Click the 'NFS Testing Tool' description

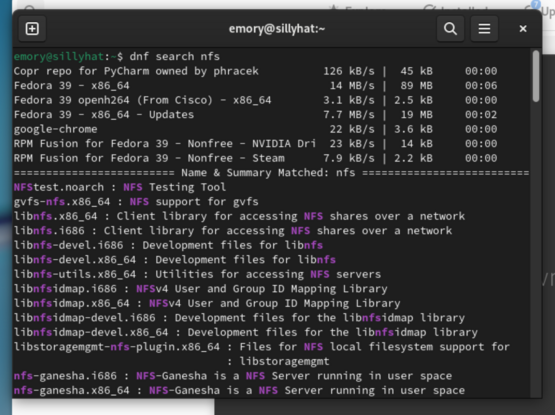(174, 187)
